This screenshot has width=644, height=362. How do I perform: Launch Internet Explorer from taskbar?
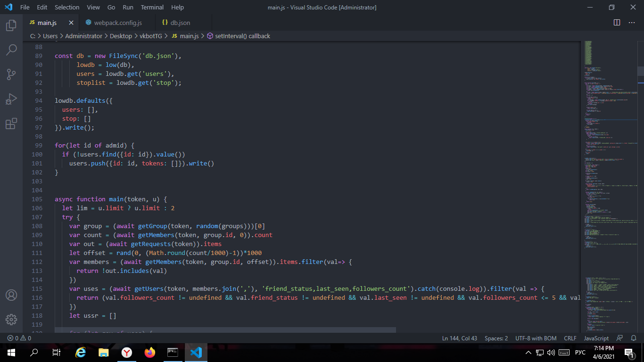pos(81,353)
